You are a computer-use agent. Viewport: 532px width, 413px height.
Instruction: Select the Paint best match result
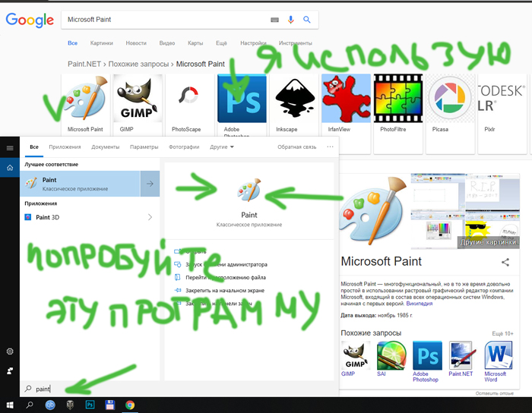pos(80,184)
